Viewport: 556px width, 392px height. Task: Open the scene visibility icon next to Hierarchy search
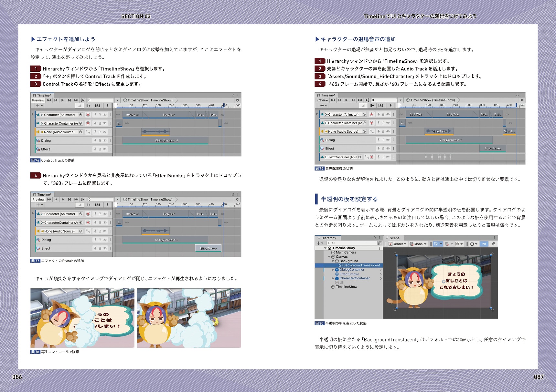pos(380,243)
